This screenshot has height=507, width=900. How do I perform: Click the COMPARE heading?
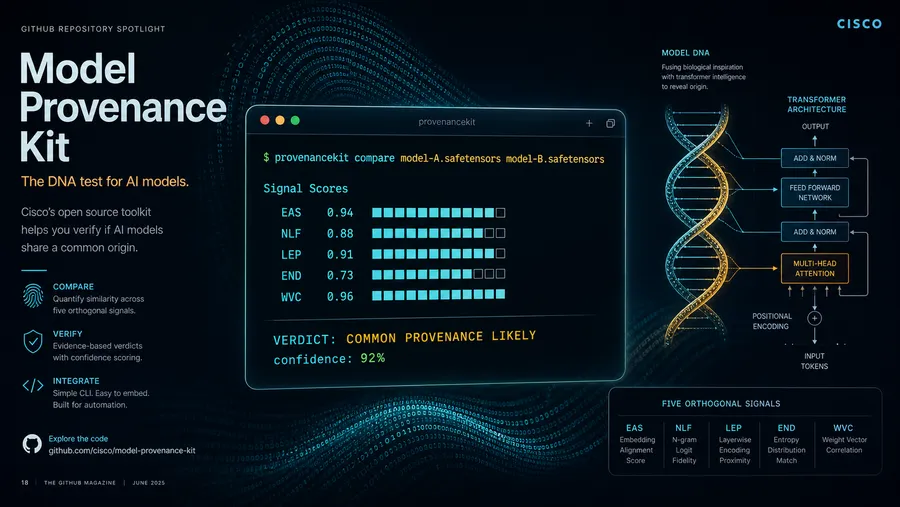tap(73, 287)
